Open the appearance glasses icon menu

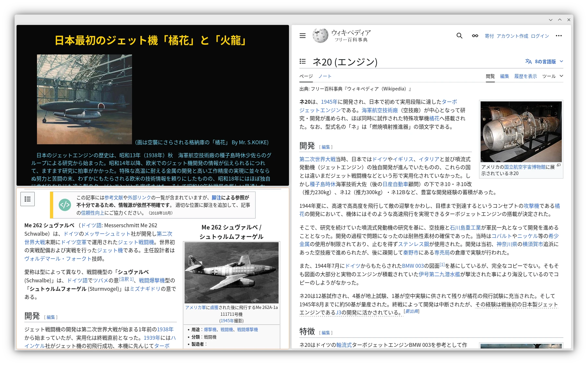tap(475, 36)
